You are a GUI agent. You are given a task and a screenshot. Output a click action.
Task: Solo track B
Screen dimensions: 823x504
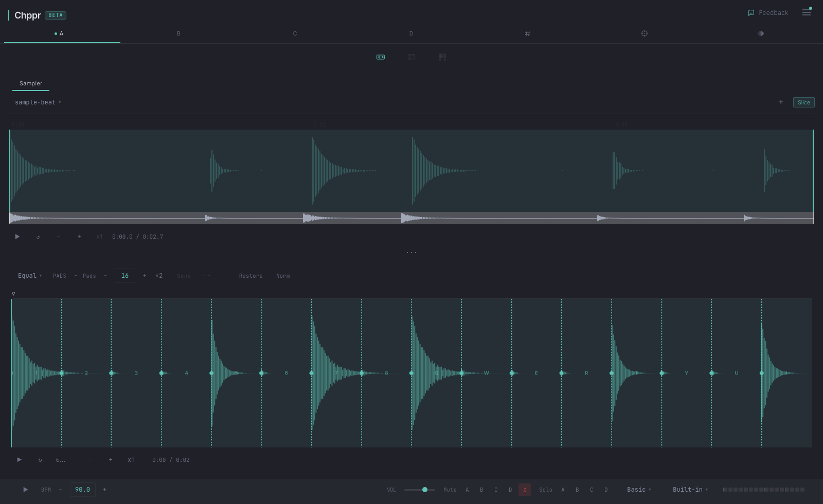coord(577,490)
